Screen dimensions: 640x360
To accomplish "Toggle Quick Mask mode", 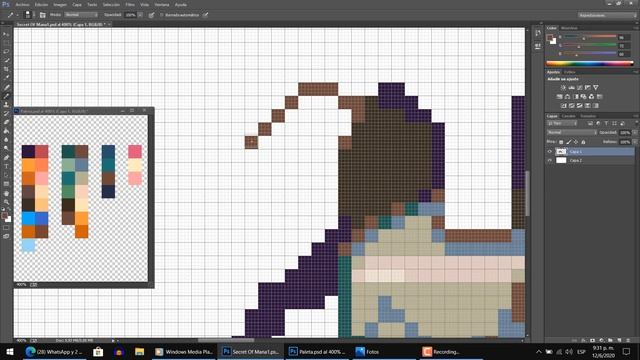I will point(6,228).
